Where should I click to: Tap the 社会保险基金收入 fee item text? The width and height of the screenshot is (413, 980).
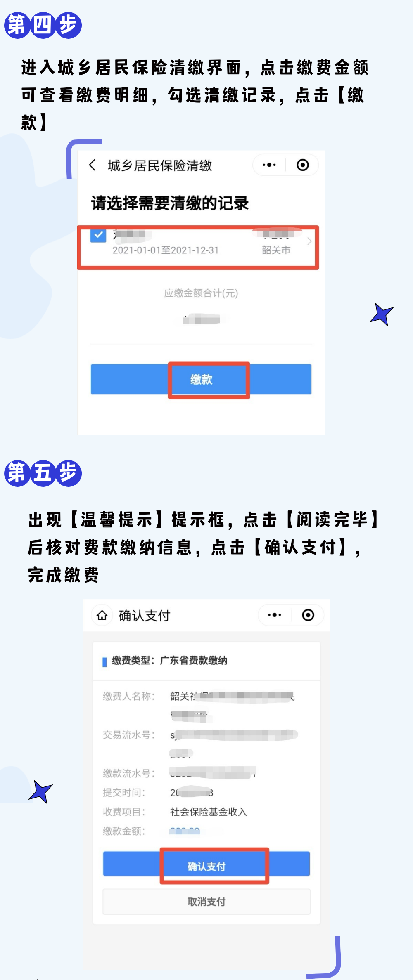[x=209, y=812]
